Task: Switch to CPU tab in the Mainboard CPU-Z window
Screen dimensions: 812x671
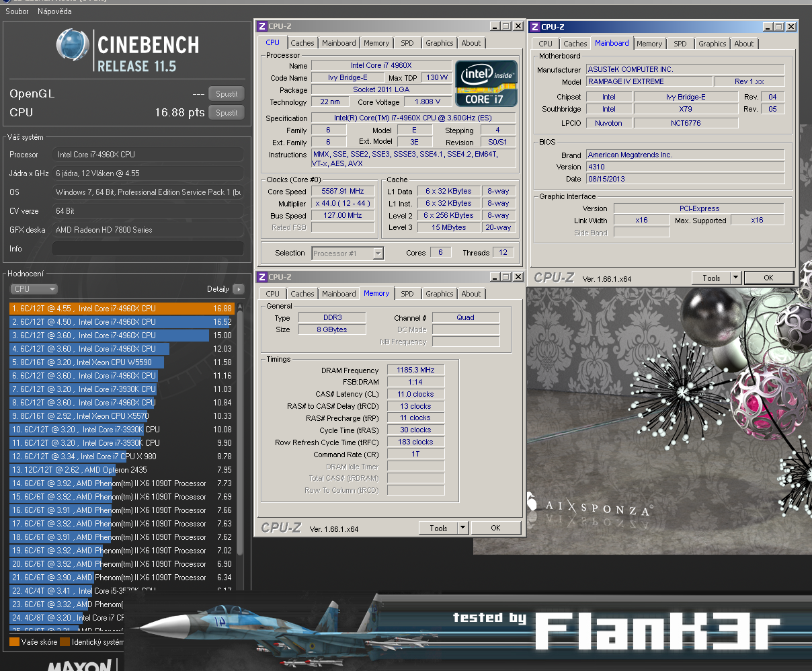Action: click(x=546, y=44)
